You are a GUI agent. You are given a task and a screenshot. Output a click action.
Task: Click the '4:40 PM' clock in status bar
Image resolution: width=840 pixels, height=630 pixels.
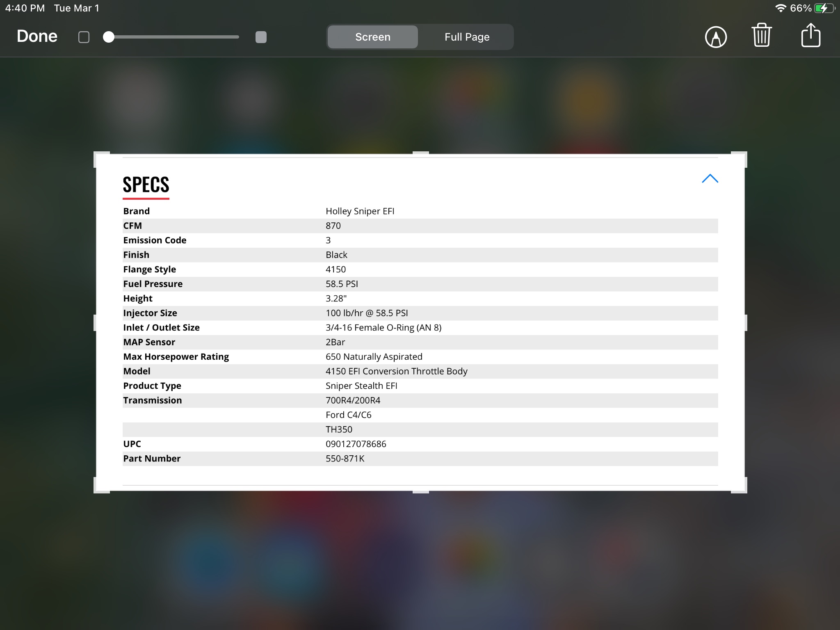(25, 8)
